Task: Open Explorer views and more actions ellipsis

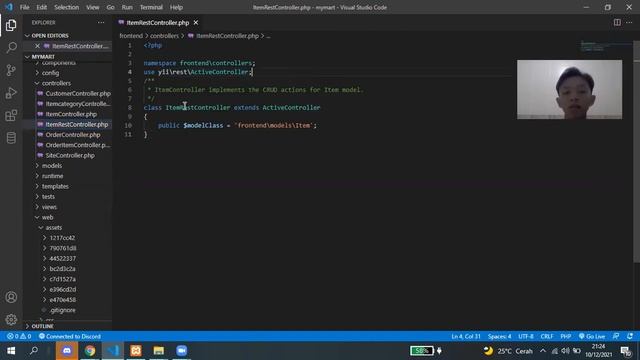Action: pyautogui.click(x=101, y=22)
